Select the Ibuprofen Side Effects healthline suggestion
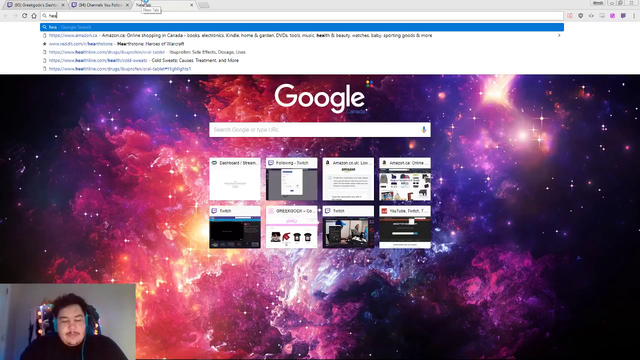640x360 pixels. 302,52
